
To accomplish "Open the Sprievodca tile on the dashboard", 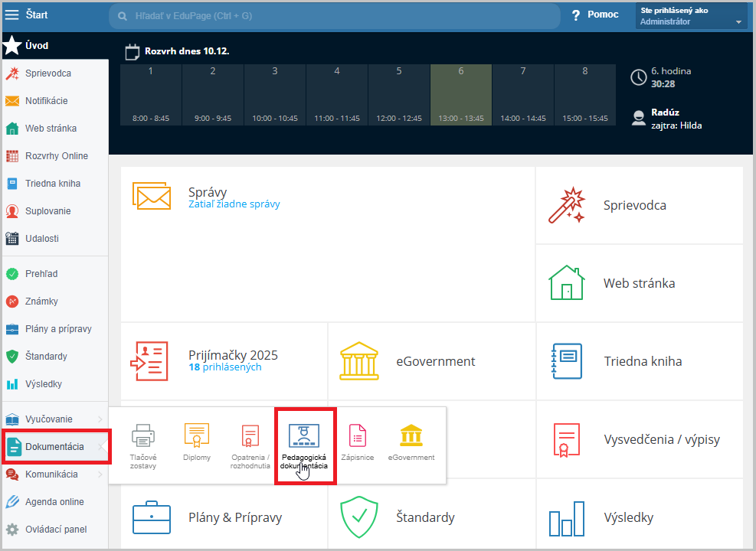I will pyautogui.click(x=640, y=205).
